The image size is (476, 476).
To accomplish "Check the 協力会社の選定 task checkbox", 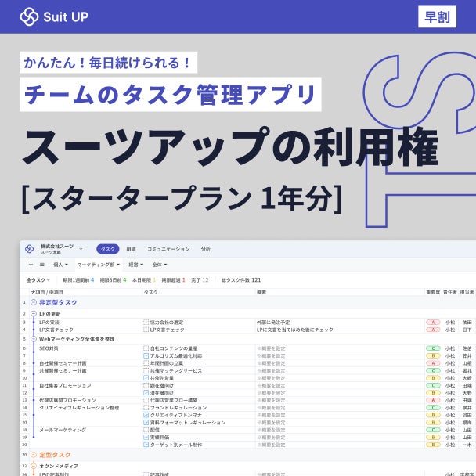I will click(146, 322).
